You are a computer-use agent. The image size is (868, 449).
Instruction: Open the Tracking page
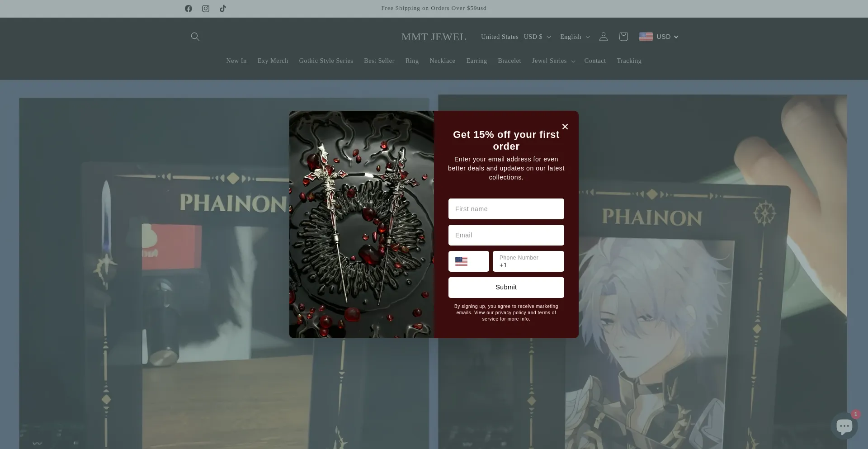629,61
